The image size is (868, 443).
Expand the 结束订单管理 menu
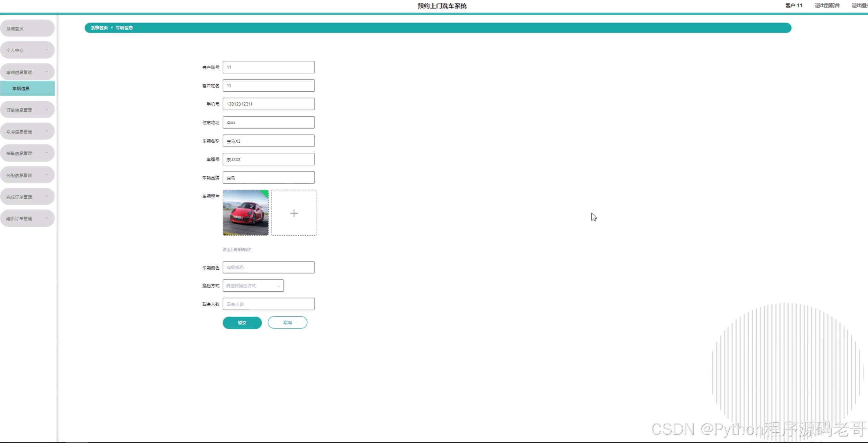click(x=27, y=218)
